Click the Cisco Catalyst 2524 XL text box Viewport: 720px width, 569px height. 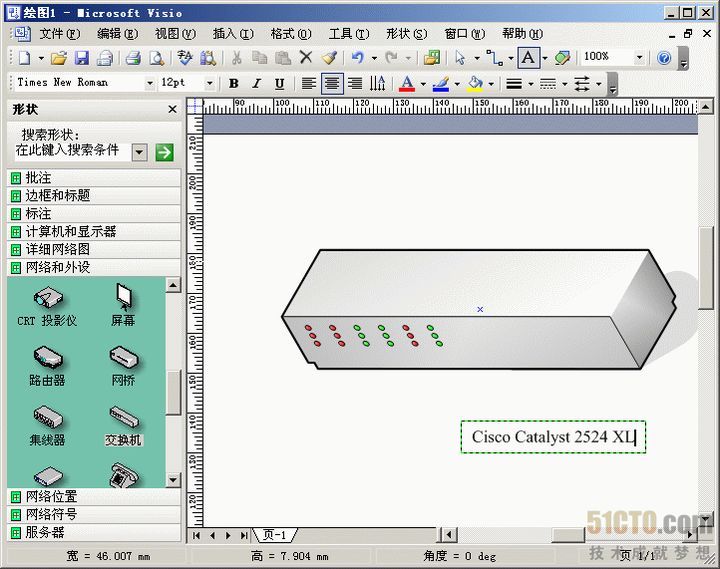pyautogui.click(x=553, y=437)
